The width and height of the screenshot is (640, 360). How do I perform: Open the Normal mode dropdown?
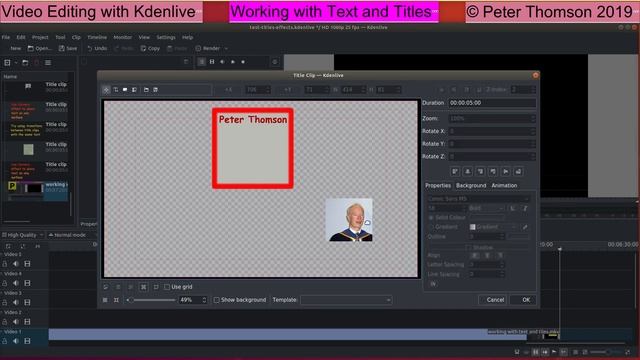pyautogui.click(x=70, y=235)
